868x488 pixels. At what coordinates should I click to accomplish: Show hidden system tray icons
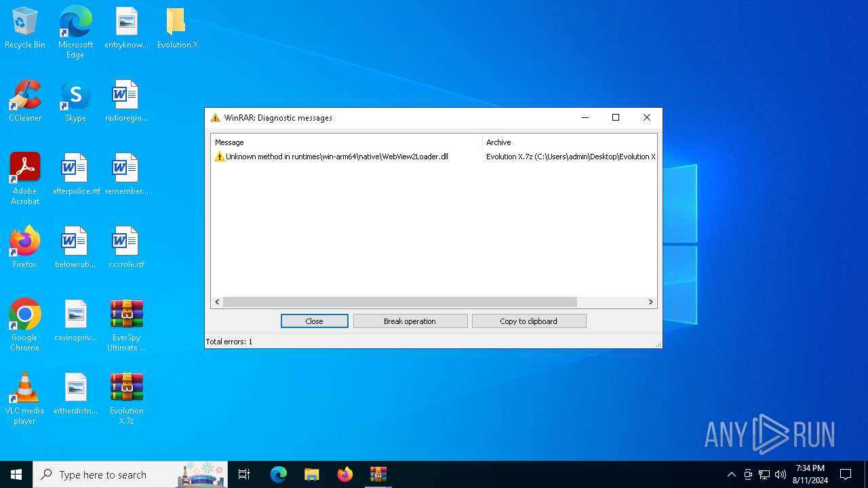point(731,474)
